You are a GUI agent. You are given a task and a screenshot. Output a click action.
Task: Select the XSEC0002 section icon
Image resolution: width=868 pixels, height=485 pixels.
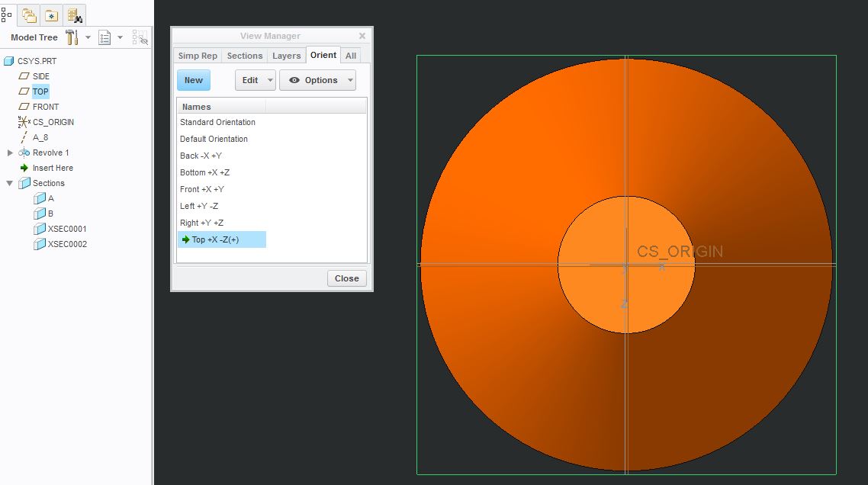tap(40, 244)
